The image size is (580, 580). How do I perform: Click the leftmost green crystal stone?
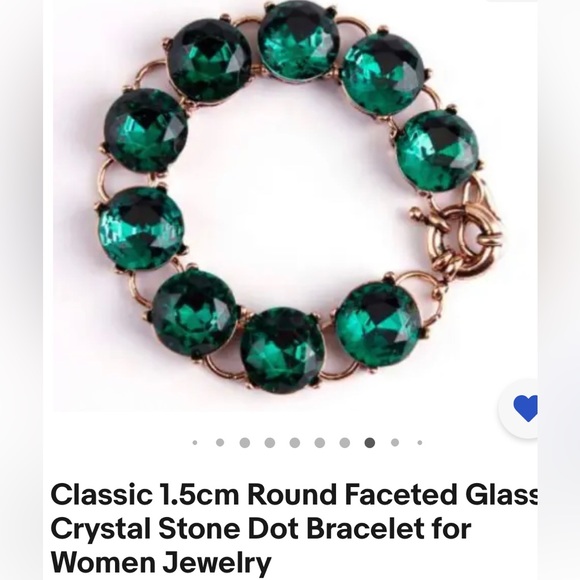point(141,229)
